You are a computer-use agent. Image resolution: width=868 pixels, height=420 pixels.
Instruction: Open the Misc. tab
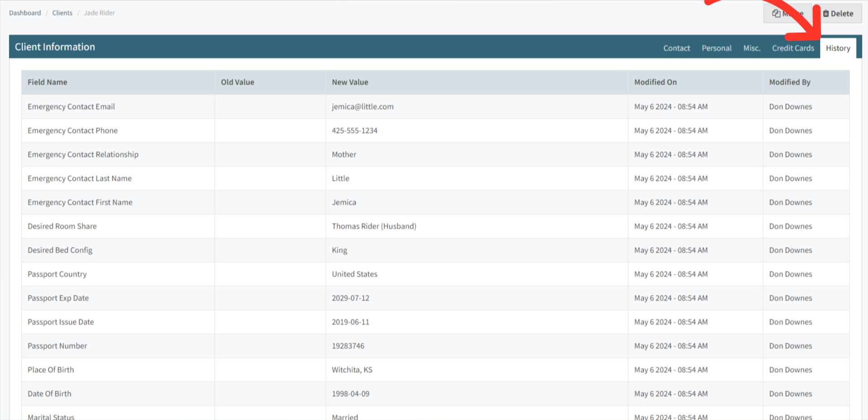pyautogui.click(x=752, y=48)
